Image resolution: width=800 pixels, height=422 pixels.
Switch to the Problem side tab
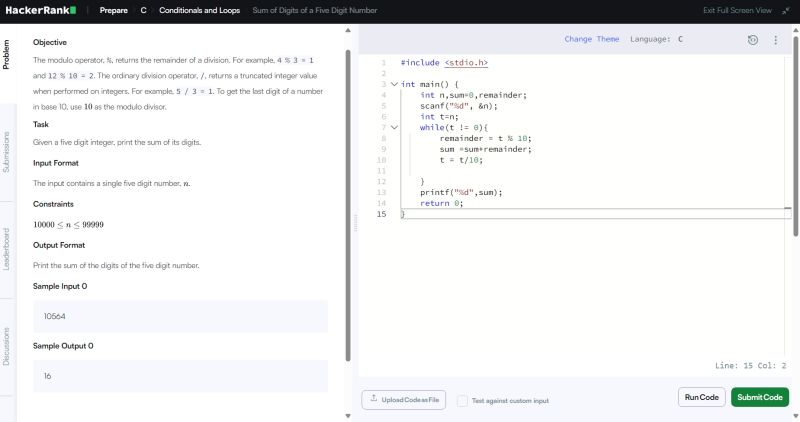click(6, 54)
